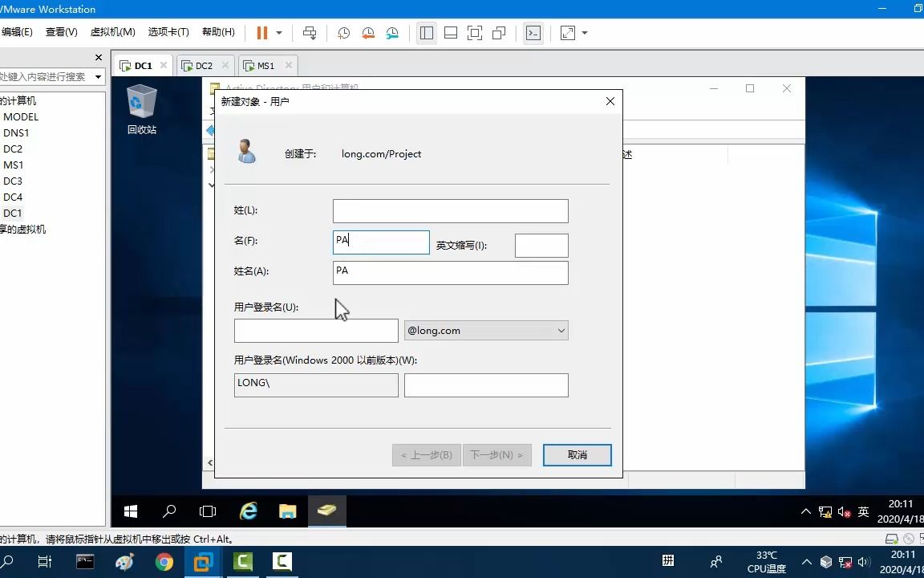Open Google Chrome on host taskbar
Viewport: 924px width, 578px height.
coord(164,561)
